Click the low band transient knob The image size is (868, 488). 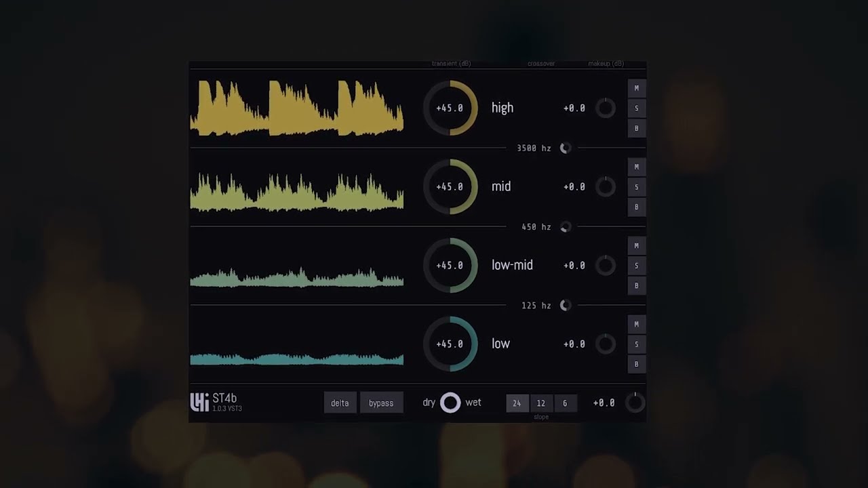coord(450,344)
